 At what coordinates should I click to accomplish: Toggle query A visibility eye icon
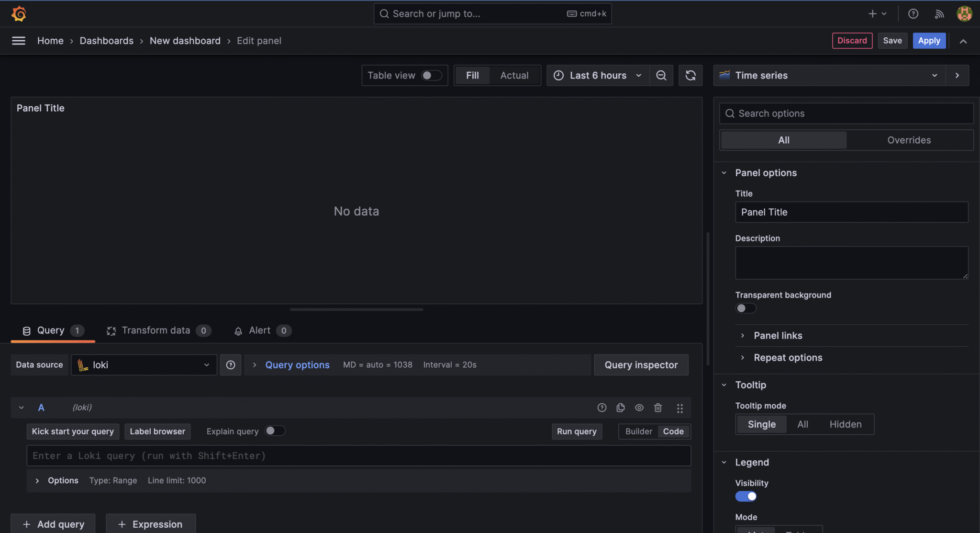click(639, 408)
